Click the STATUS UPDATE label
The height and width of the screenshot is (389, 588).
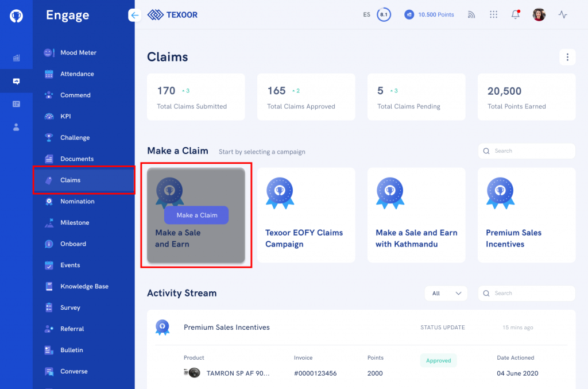click(x=443, y=328)
